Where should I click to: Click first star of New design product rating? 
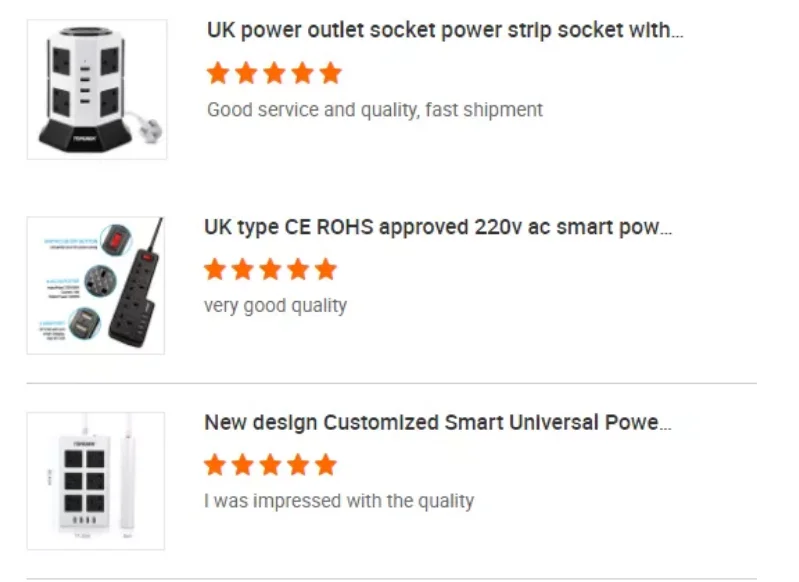coord(215,465)
